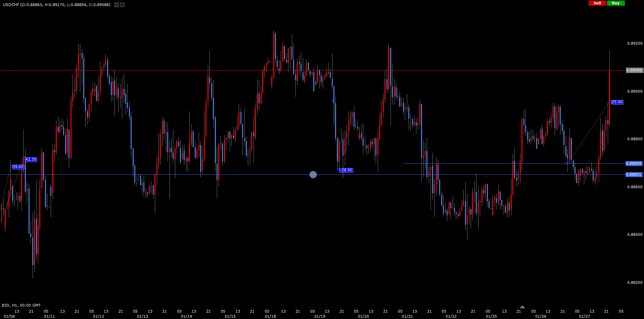Click the BID, H1, 00:00 GMT label
644x319 pixels.
click(21, 305)
